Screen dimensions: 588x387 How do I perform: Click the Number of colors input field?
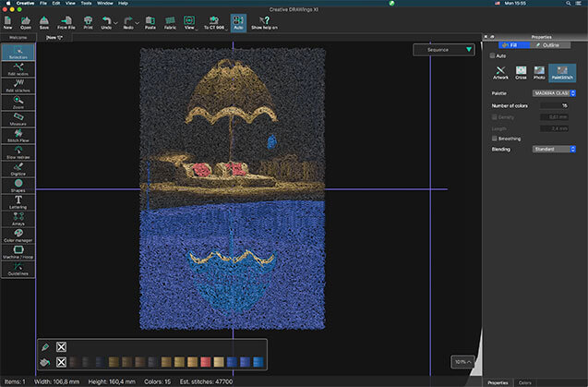pyautogui.click(x=554, y=106)
